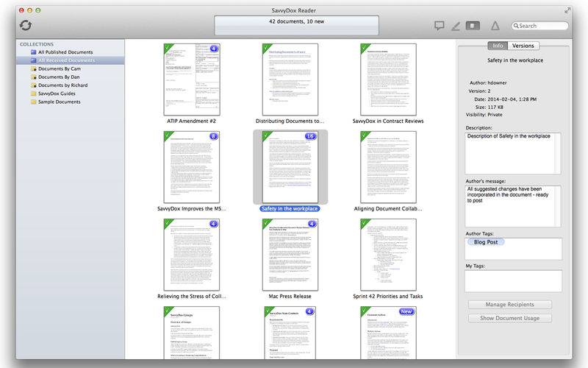Open Documents by Richard folder
The height and width of the screenshot is (368, 588).
click(x=62, y=85)
